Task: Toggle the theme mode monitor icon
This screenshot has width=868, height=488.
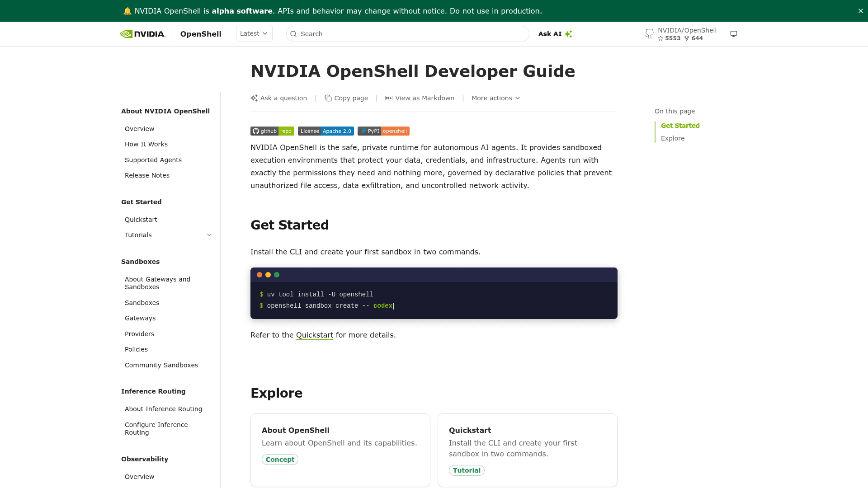Action: [x=734, y=34]
